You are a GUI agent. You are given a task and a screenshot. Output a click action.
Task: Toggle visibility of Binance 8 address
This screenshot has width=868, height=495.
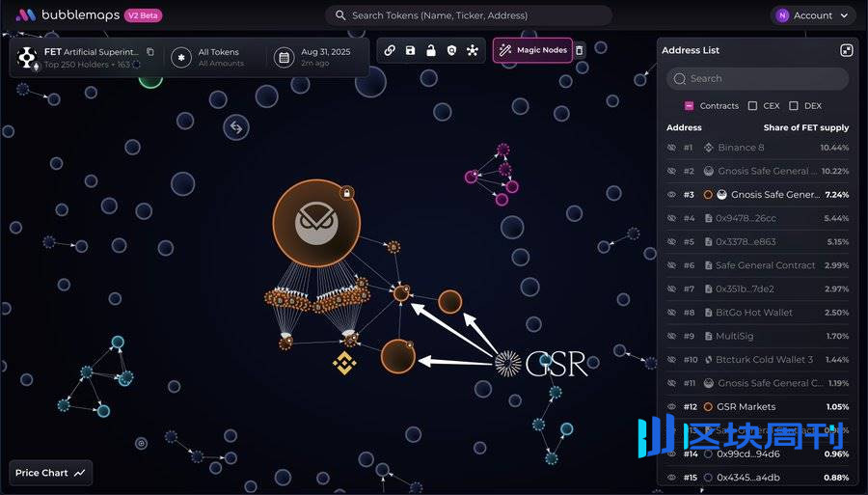pyautogui.click(x=672, y=148)
